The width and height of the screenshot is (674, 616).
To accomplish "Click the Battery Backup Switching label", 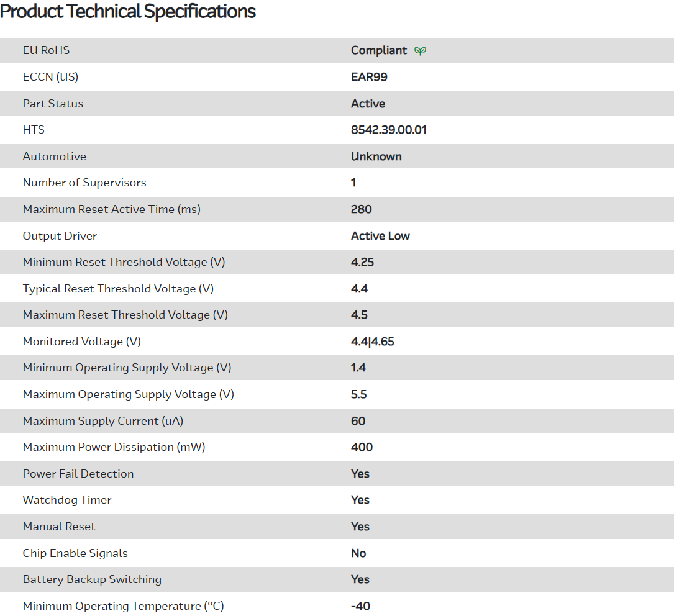I will (92, 579).
